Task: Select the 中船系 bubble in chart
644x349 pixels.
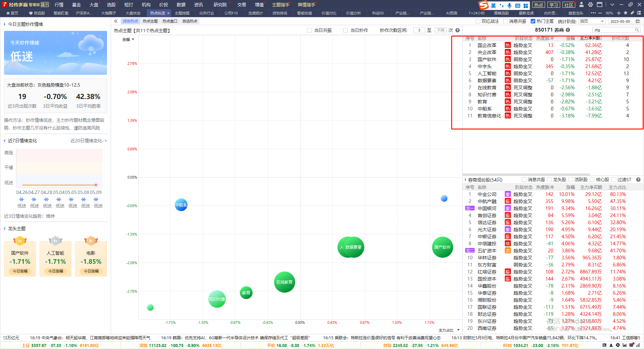Action: [x=181, y=205]
